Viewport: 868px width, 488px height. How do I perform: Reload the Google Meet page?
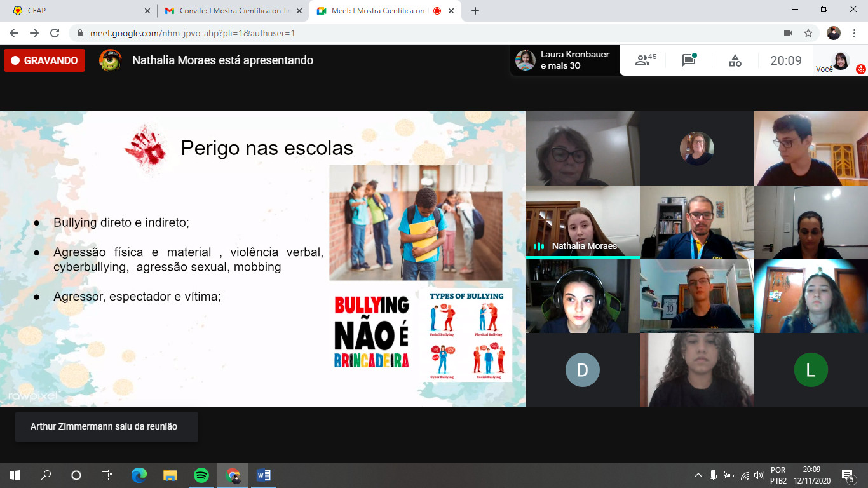(55, 33)
